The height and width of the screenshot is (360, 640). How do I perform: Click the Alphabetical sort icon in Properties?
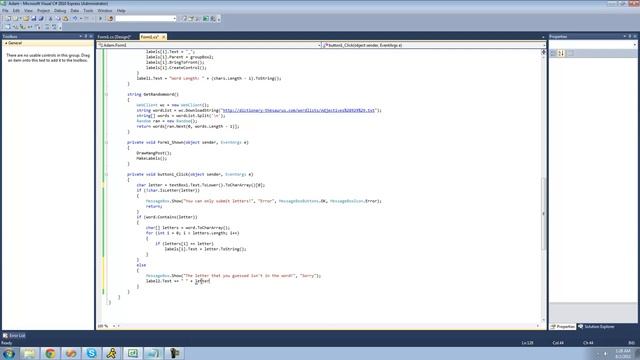pos(561,53)
